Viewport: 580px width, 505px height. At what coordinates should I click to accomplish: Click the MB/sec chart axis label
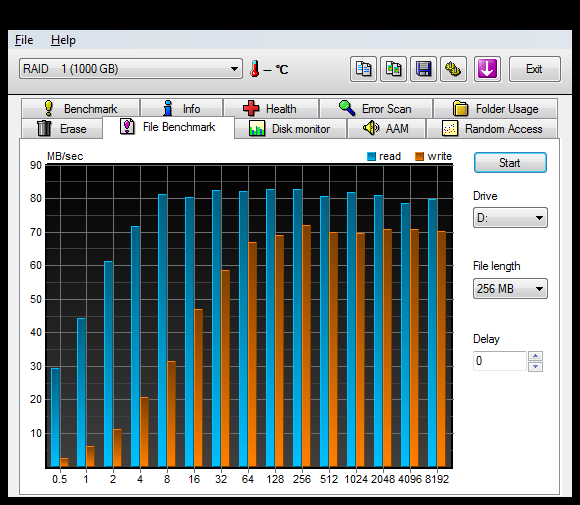65,156
